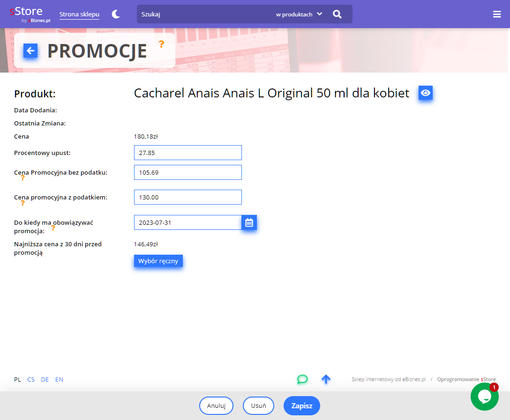The image size is (510, 420).
Task: Click the lowest price value 146,49zł
Action: [146, 244]
